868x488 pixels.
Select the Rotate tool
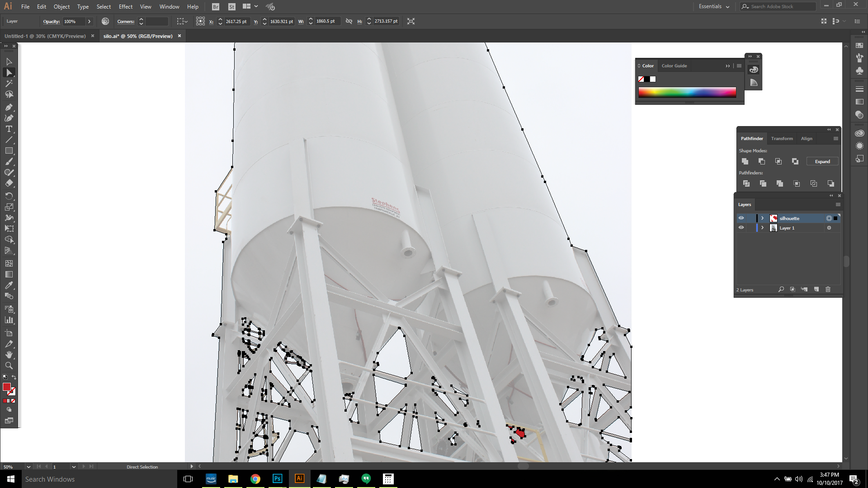tap(9, 196)
